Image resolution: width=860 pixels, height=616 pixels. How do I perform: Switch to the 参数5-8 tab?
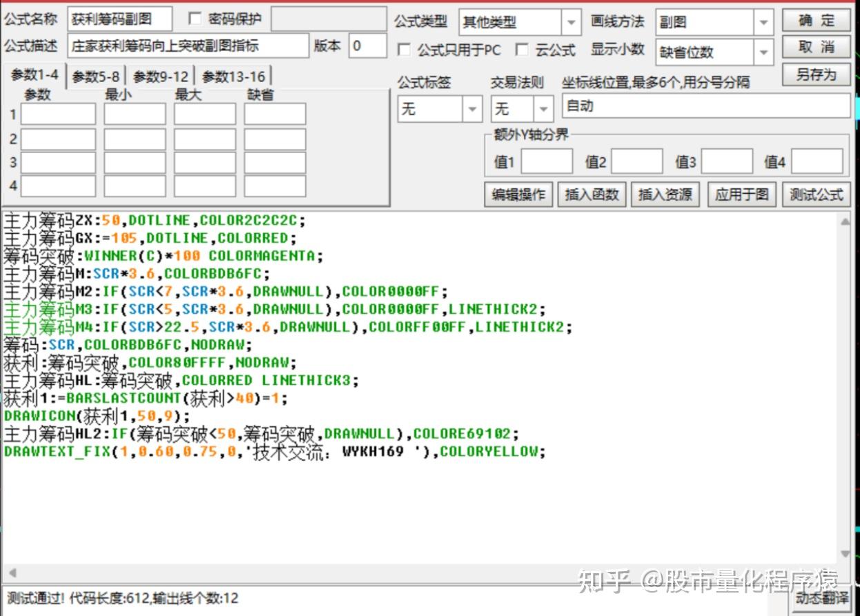click(x=96, y=77)
